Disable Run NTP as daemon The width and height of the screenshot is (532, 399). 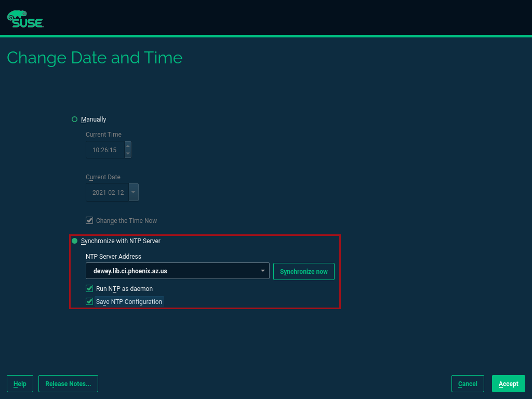(x=89, y=288)
